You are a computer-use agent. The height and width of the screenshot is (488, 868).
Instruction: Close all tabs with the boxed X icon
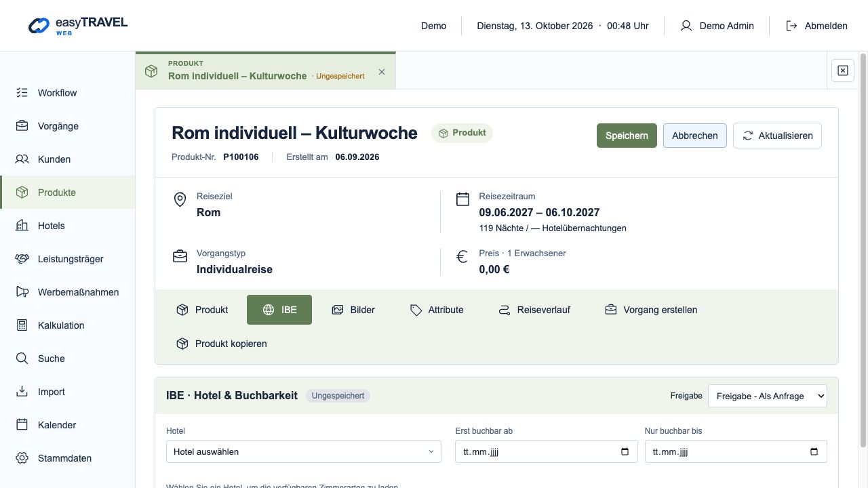(843, 70)
